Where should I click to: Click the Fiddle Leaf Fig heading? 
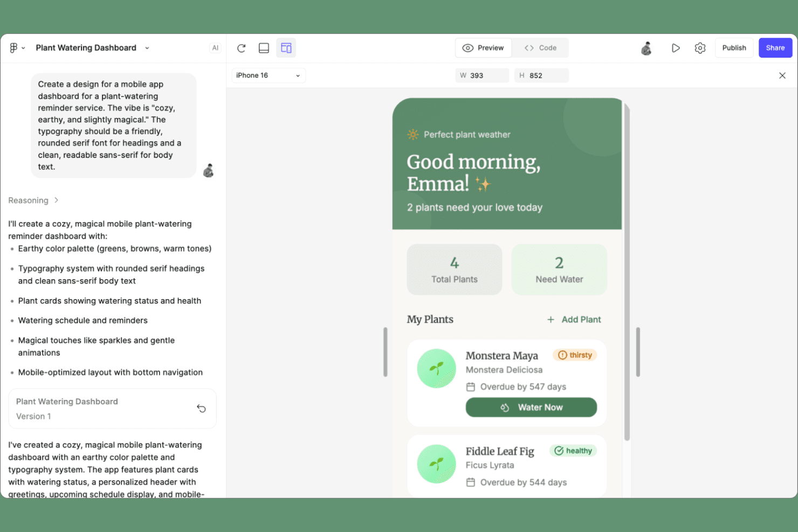[x=500, y=451]
